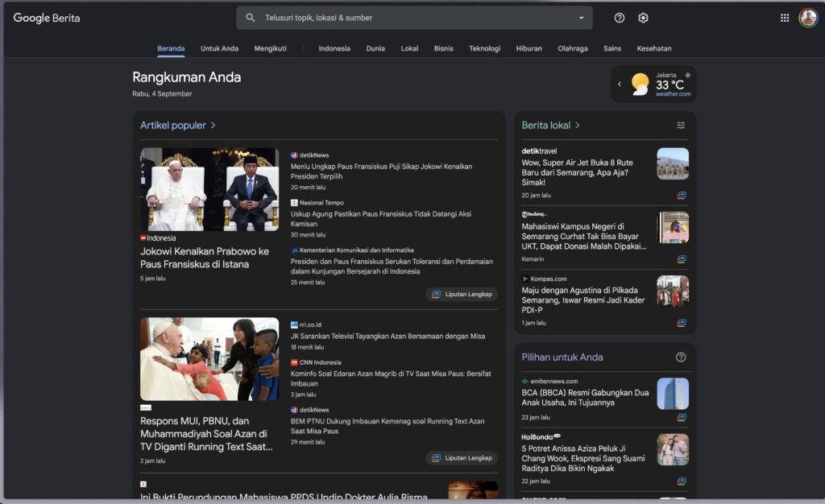Open the Google apps grid icon
This screenshot has height=504, width=825.
tap(785, 18)
